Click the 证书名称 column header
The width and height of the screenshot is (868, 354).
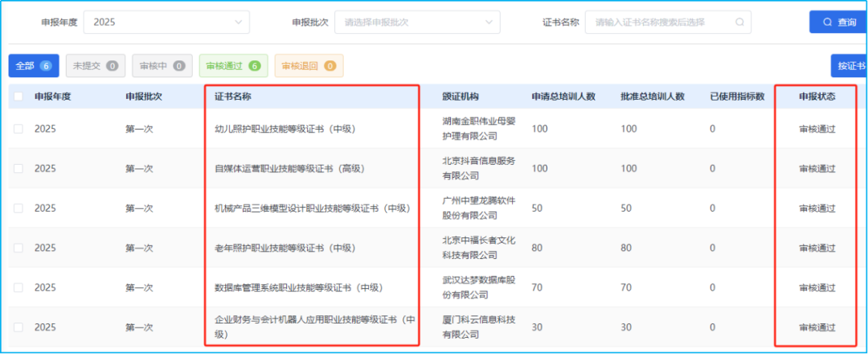coord(233,97)
